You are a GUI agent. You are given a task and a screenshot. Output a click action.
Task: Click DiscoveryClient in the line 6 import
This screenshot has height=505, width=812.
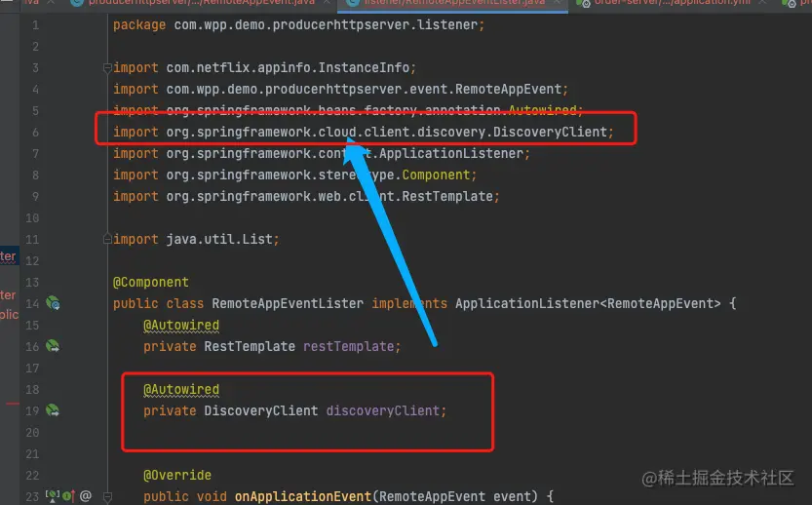[x=550, y=132]
